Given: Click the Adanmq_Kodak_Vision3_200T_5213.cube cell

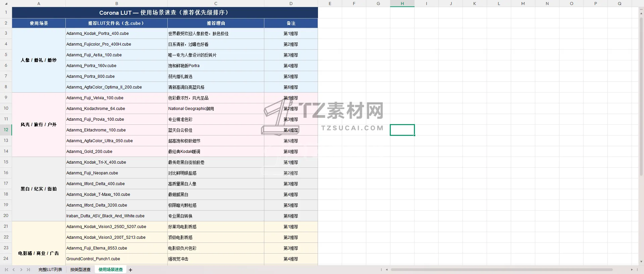Looking at the screenshot, I should (x=117, y=237).
